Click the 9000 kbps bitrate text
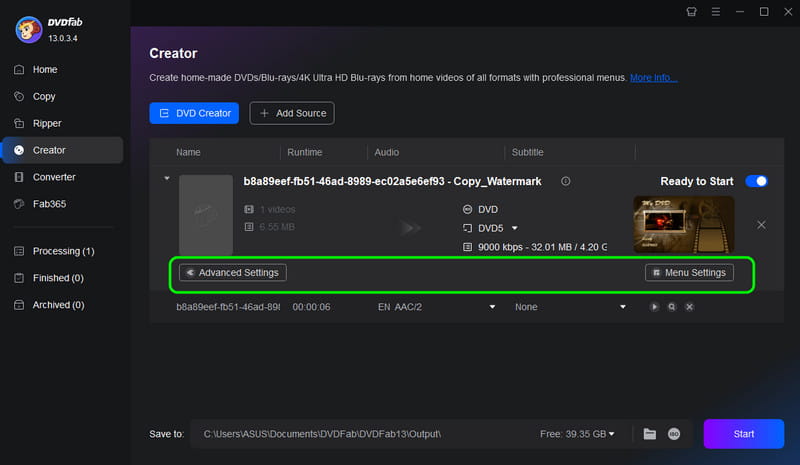 pyautogui.click(x=542, y=247)
